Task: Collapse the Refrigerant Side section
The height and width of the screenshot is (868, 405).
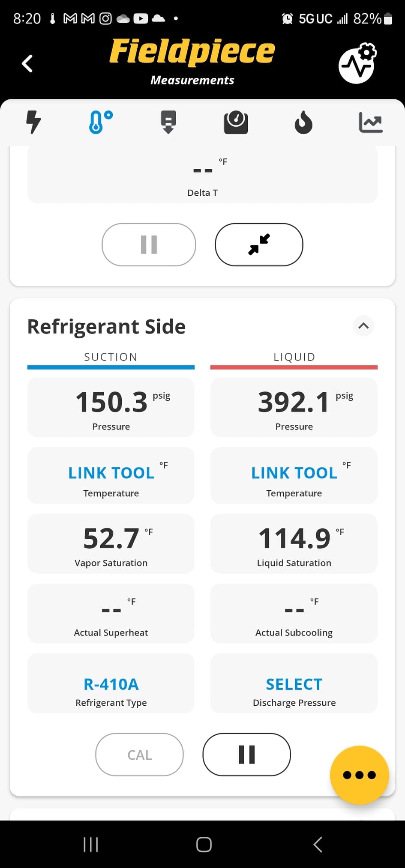Action: (363, 326)
